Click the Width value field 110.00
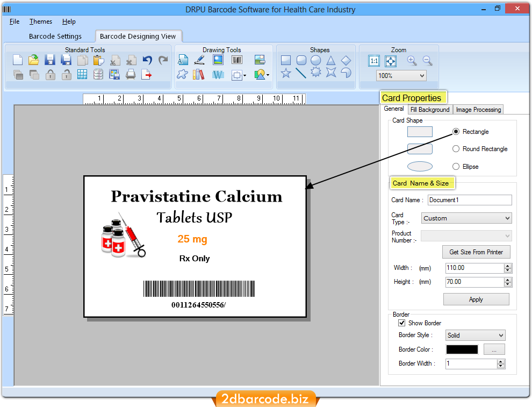532x407 pixels. tap(475, 268)
